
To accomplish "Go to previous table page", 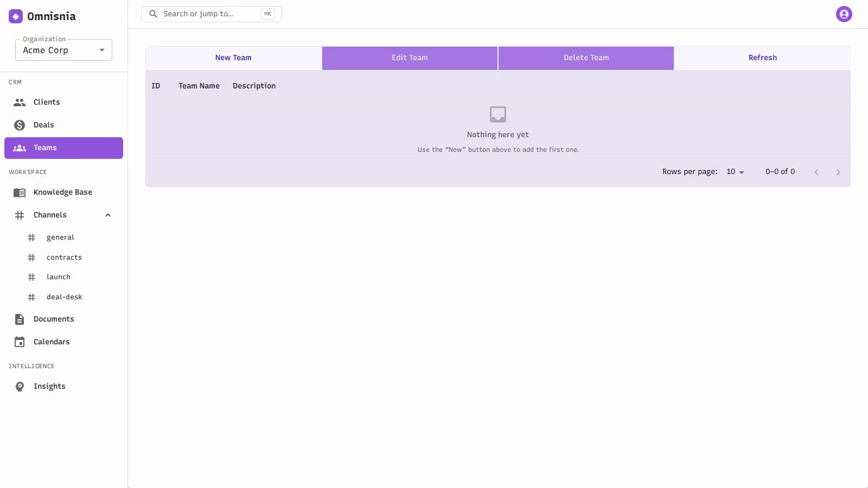I will (816, 172).
